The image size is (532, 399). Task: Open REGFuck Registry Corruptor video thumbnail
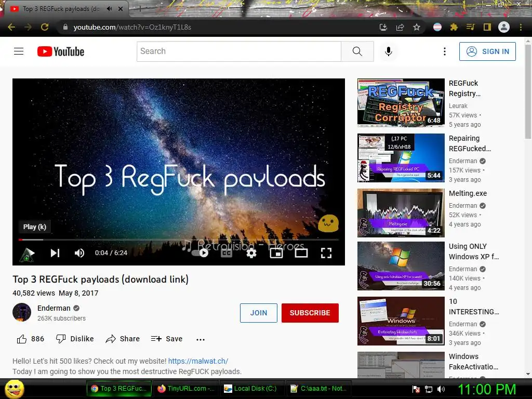click(401, 103)
